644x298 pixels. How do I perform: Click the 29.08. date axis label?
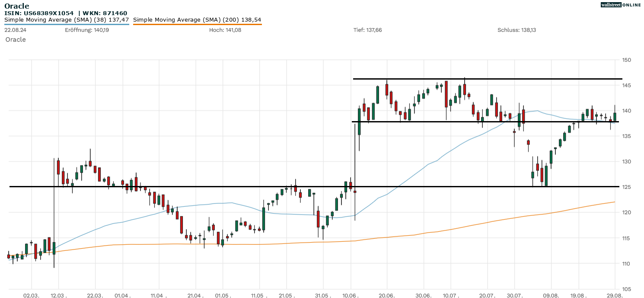pyautogui.click(x=615, y=295)
